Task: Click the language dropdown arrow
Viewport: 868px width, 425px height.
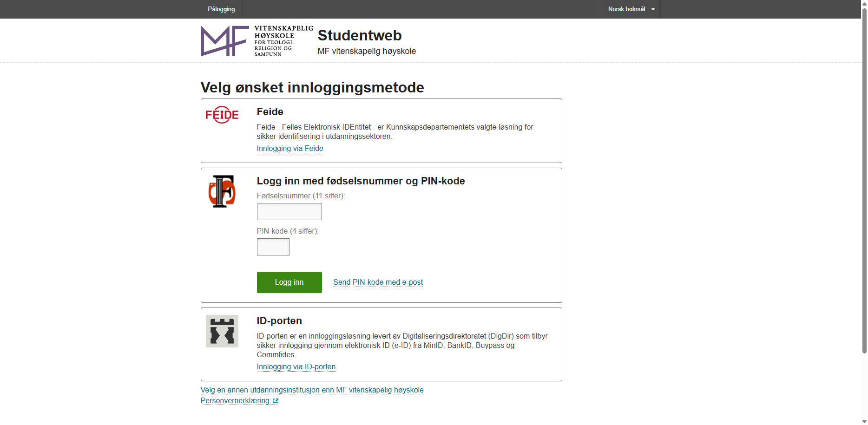Action: (x=653, y=9)
